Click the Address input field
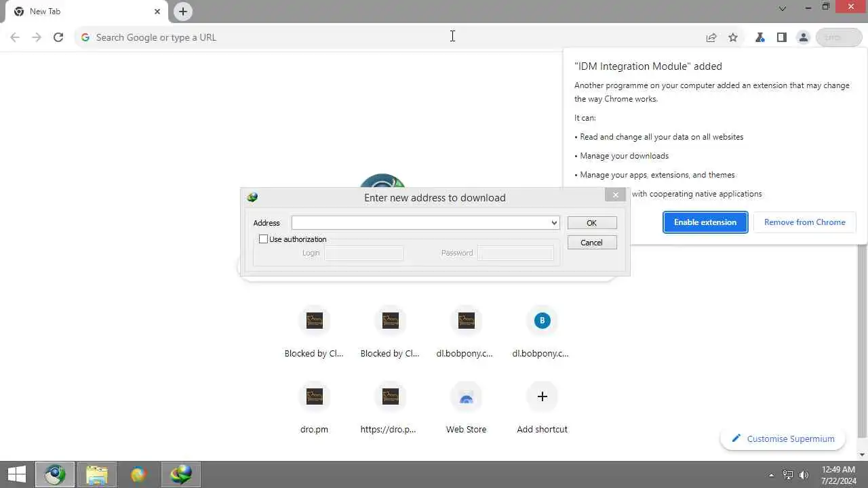 425,223
